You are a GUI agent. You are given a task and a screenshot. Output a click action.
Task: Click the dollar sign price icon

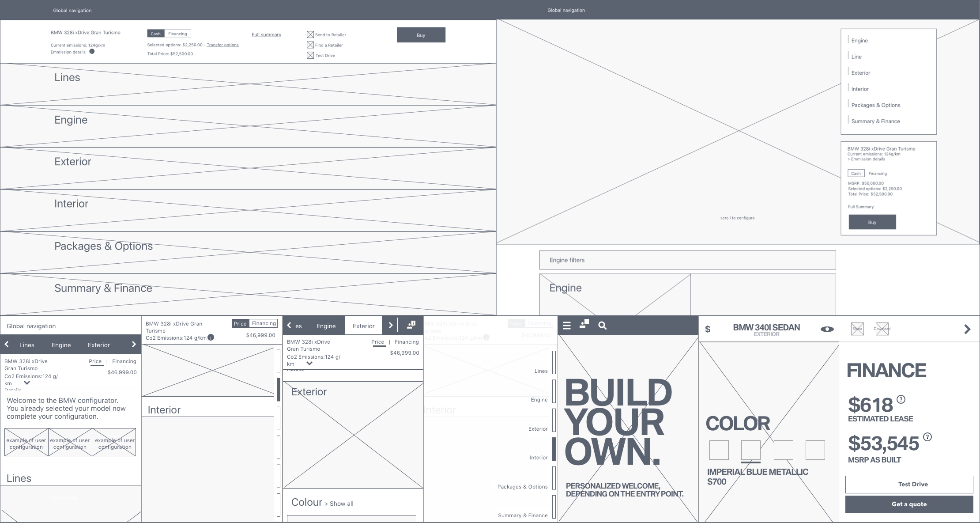708,329
